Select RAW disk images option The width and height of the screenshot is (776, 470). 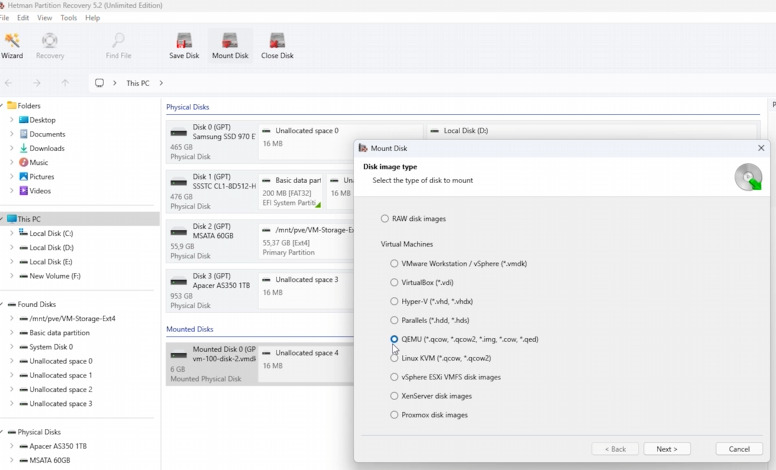(x=385, y=219)
